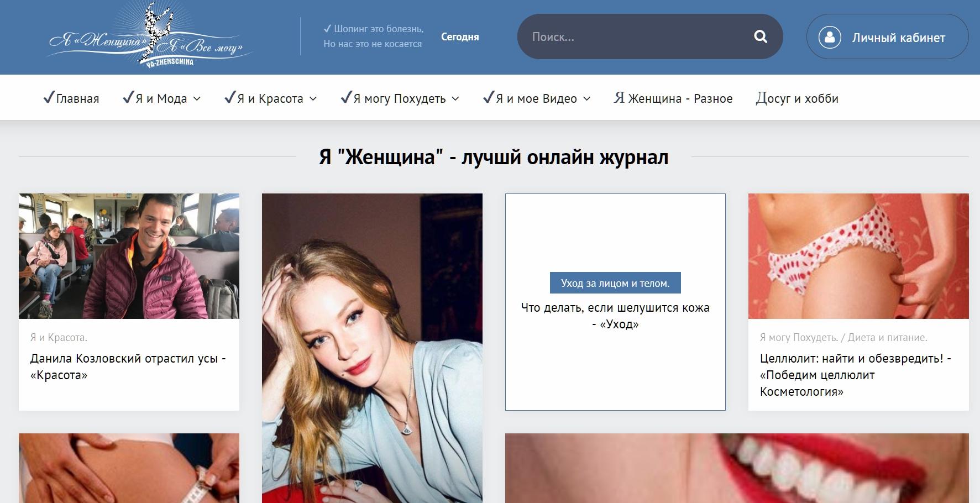Expand the Я могу Похудеть dropdown arrow
Image resolution: width=980 pixels, height=503 pixels.
point(455,99)
